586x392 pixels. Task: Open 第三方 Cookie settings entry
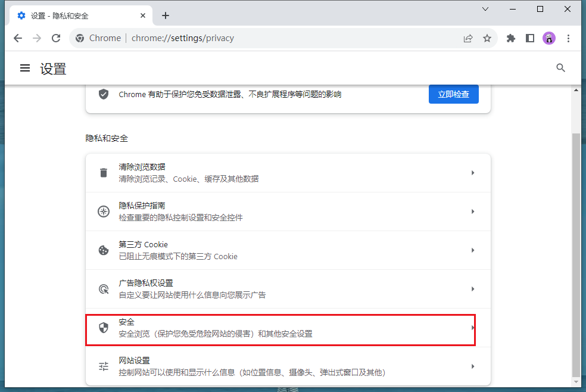288,250
